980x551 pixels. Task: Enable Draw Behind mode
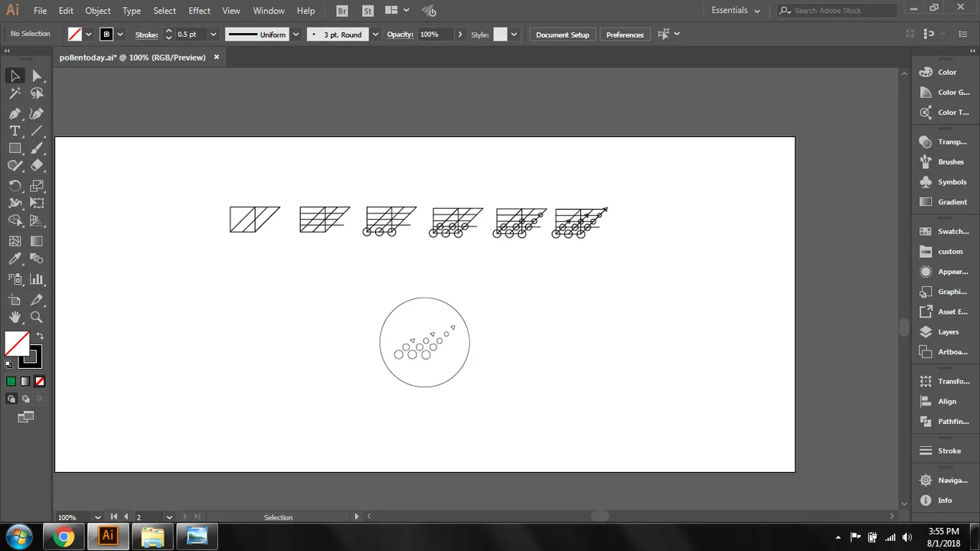click(25, 399)
